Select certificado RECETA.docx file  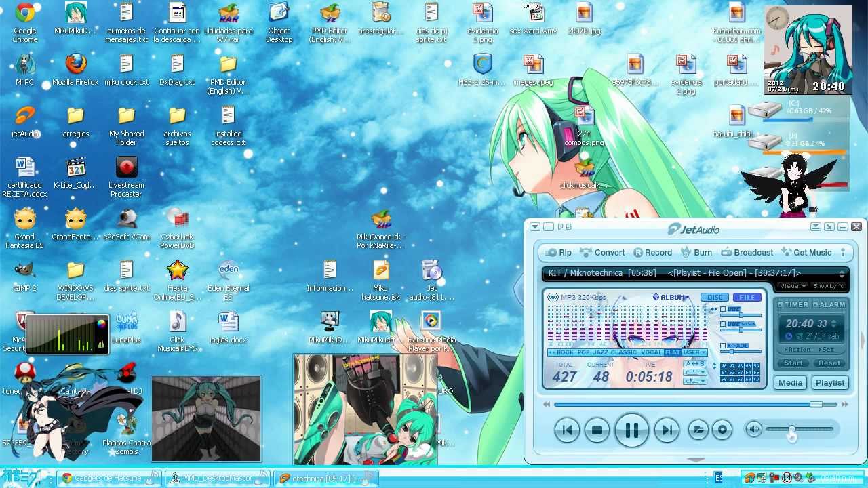click(x=25, y=177)
